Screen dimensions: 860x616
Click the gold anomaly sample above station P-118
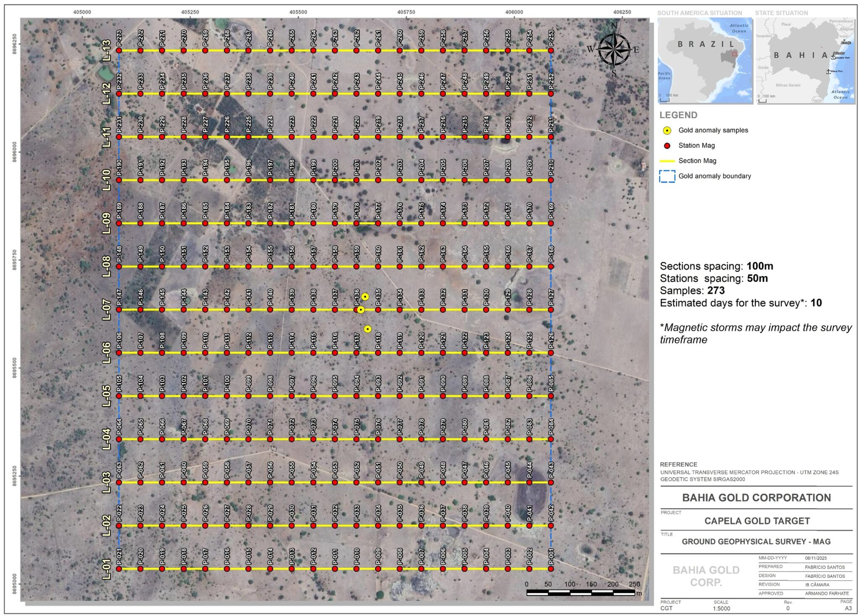click(367, 329)
